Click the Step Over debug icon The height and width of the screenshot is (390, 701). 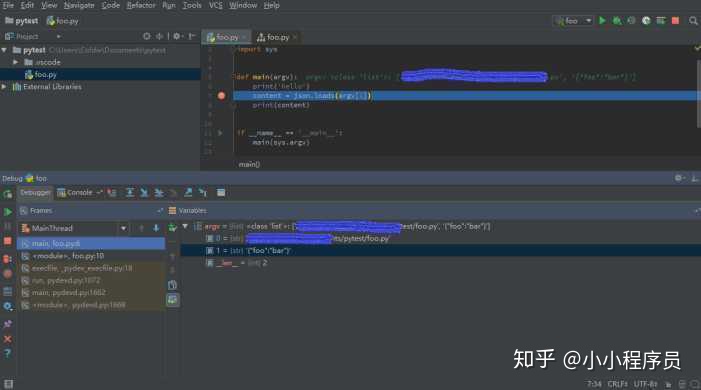click(130, 193)
